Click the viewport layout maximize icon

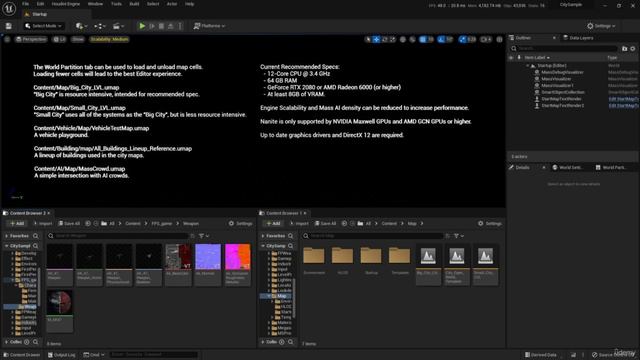pos(499,39)
